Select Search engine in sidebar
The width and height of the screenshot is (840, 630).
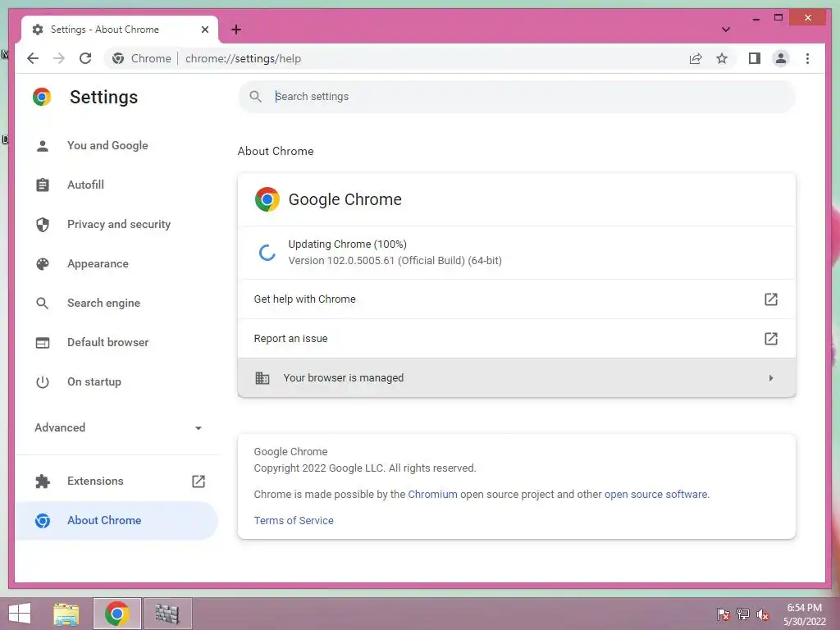click(103, 303)
